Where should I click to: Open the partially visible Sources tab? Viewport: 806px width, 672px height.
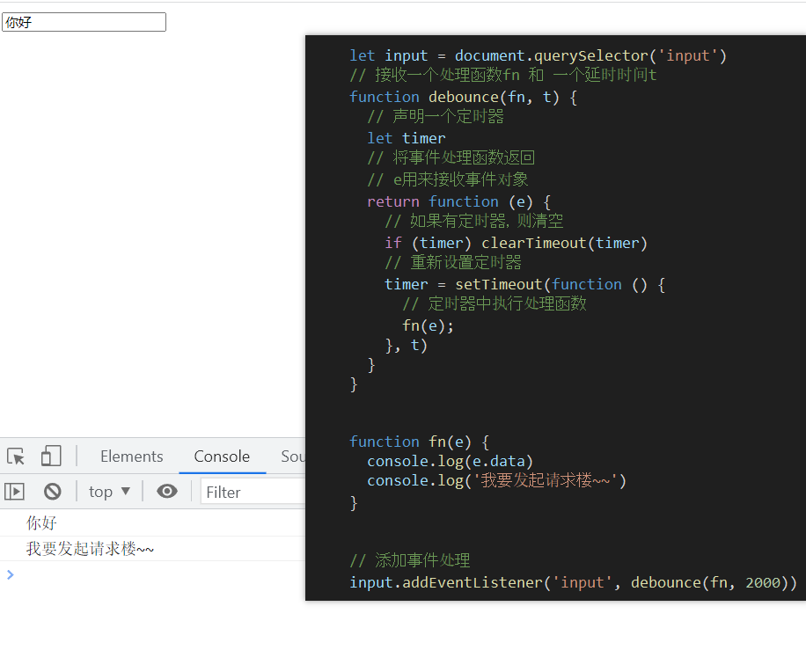(x=292, y=457)
